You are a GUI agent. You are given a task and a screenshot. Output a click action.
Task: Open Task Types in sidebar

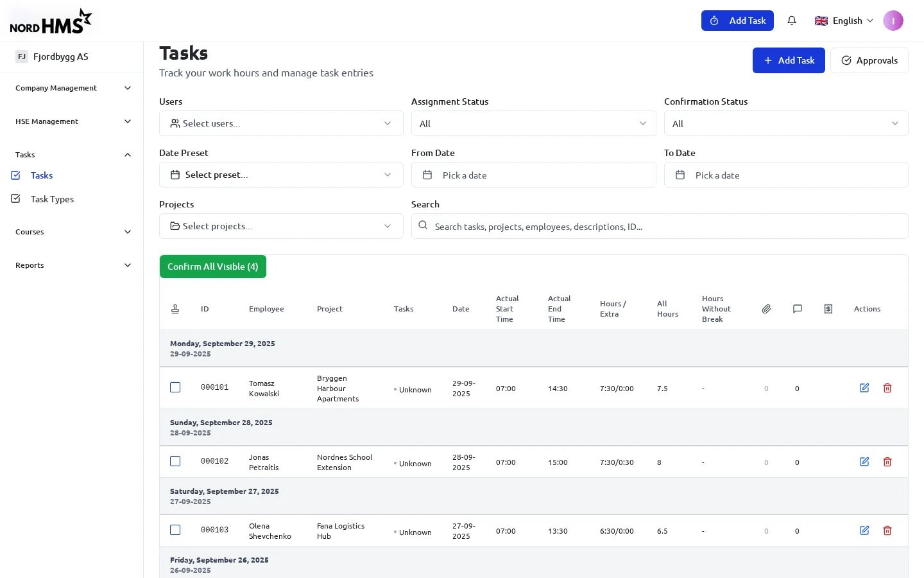point(52,199)
